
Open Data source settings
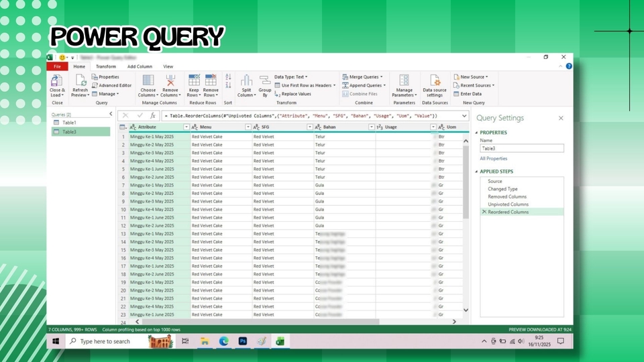434,81
